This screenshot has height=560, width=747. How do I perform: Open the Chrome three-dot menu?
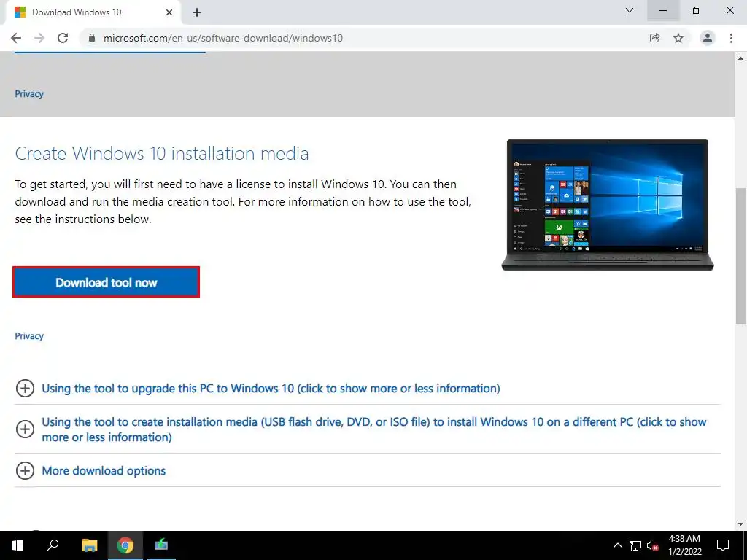point(731,38)
